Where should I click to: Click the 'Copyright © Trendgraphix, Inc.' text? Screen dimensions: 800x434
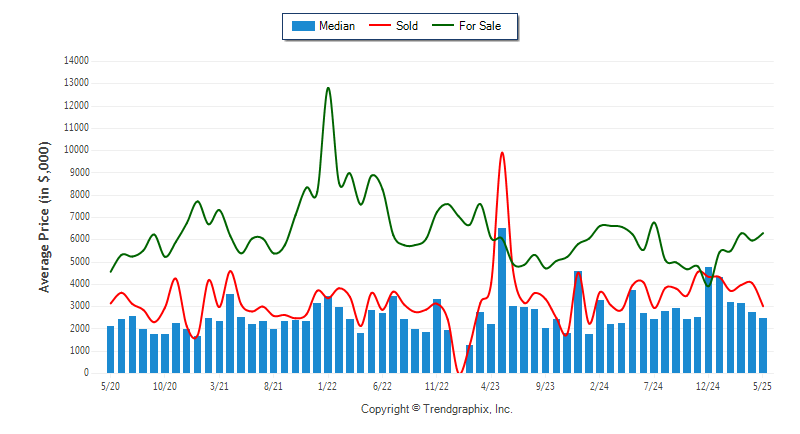[x=437, y=409]
